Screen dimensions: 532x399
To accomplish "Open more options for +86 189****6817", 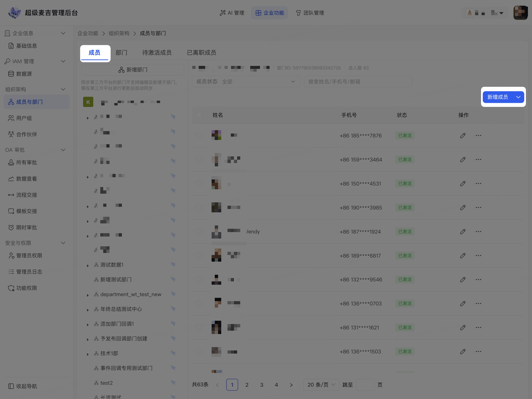I will coord(478,255).
